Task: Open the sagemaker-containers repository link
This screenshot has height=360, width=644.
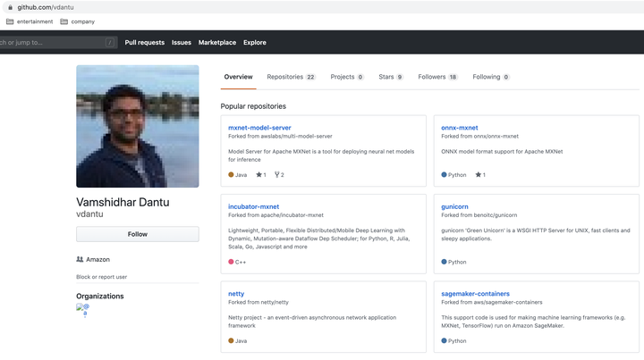Action: (x=475, y=293)
